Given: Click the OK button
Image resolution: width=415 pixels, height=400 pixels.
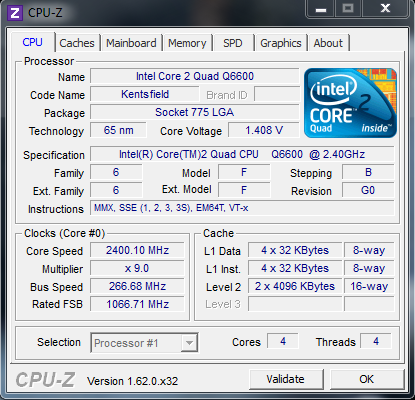Looking at the screenshot, I should 366,379.
